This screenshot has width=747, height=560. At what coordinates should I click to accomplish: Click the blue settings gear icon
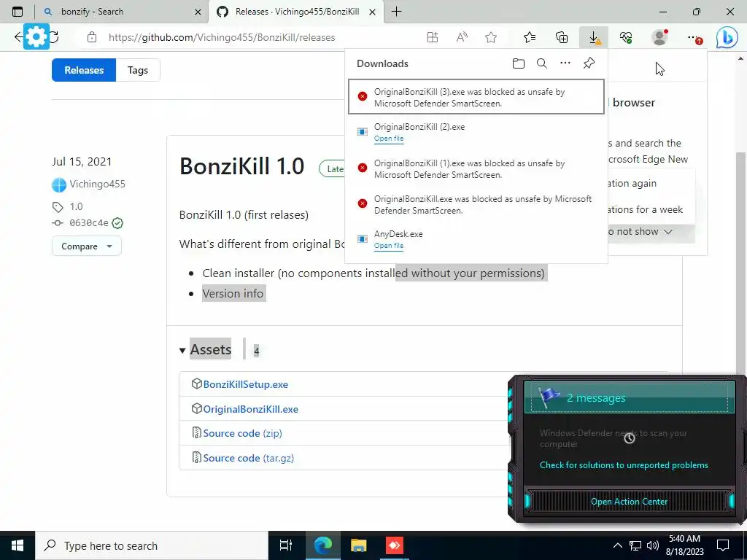pyautogui.click(x=36, y=36)
